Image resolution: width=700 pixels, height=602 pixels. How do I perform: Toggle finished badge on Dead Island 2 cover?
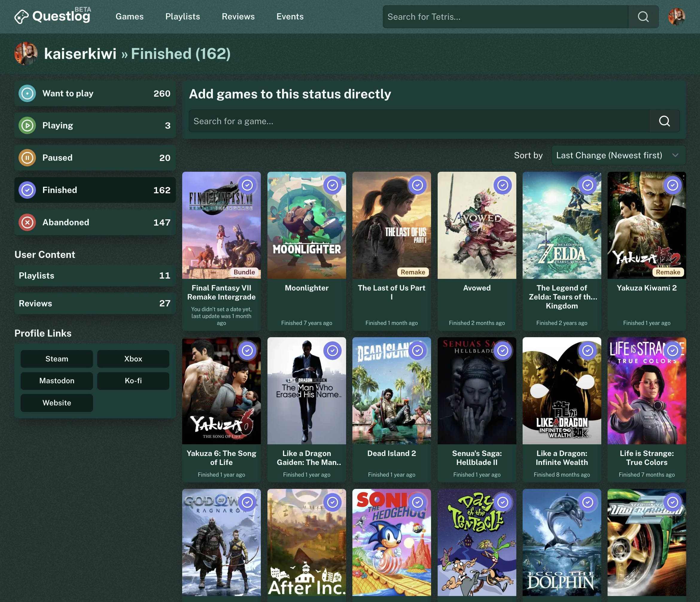click(418, 351)
